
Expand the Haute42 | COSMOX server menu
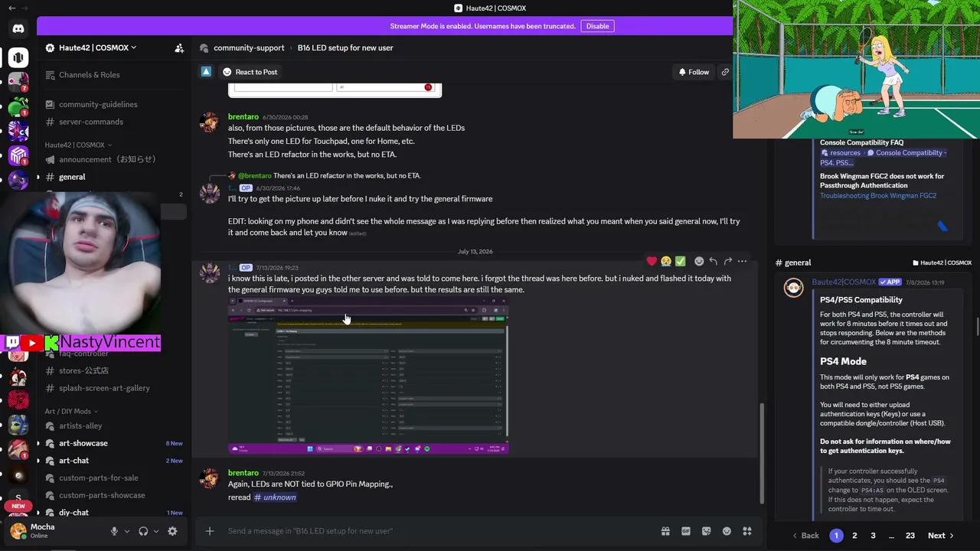click(91, 47)
